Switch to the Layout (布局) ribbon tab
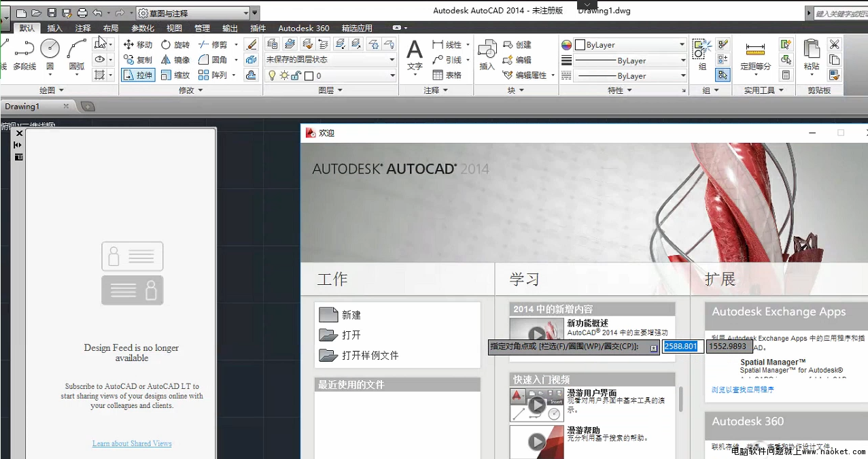 click(111, 28)
